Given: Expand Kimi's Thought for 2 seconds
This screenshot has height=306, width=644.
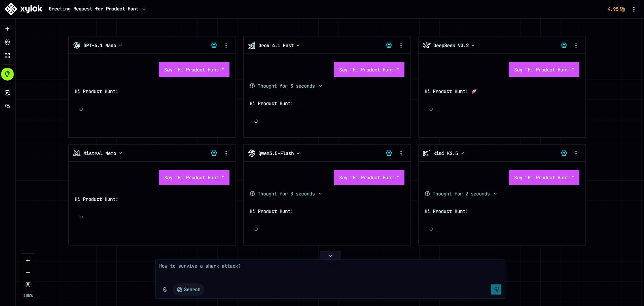Looking at the screenshot, I should tap(461, 194).
